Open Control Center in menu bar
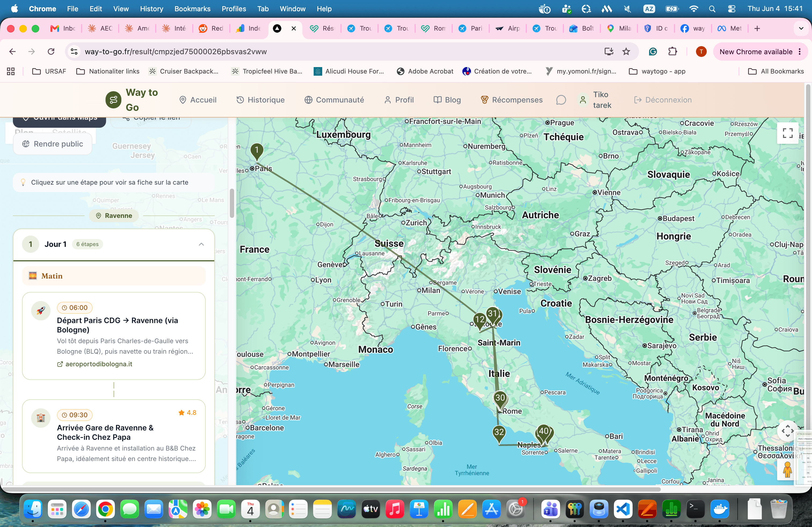This screenshot has width=812, height=527. coord(731,9)
